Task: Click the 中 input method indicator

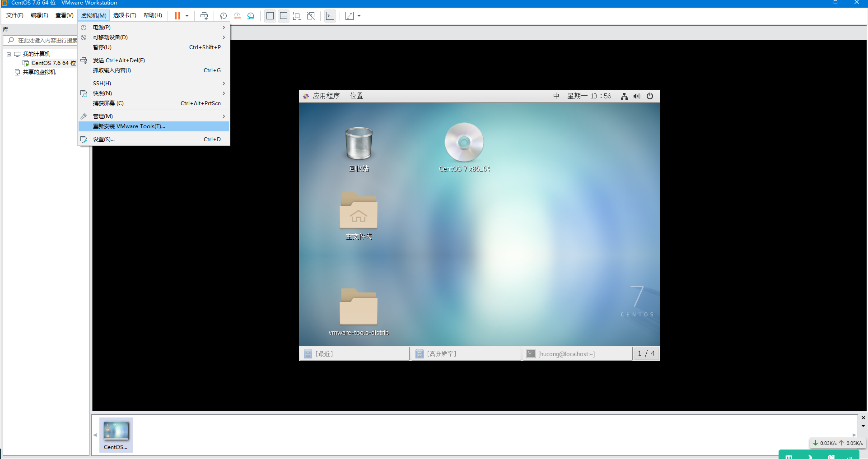Action: point(556,96)
